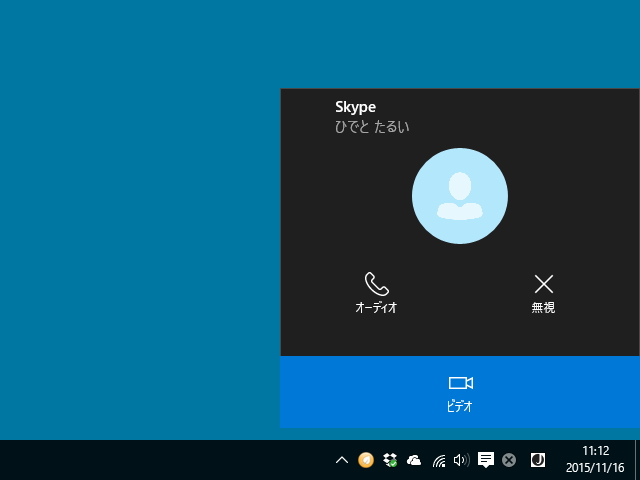Show hidden system tray icons
640x480 pixels.
click(x=342, y=460)
